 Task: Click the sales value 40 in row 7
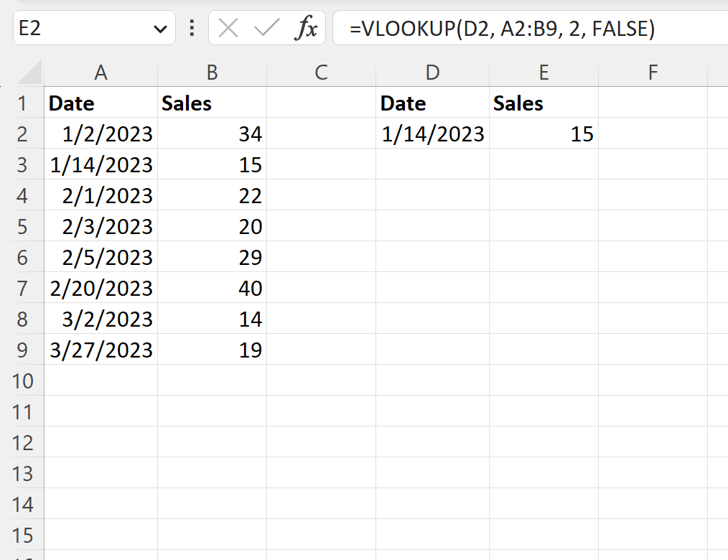[212, 288]
